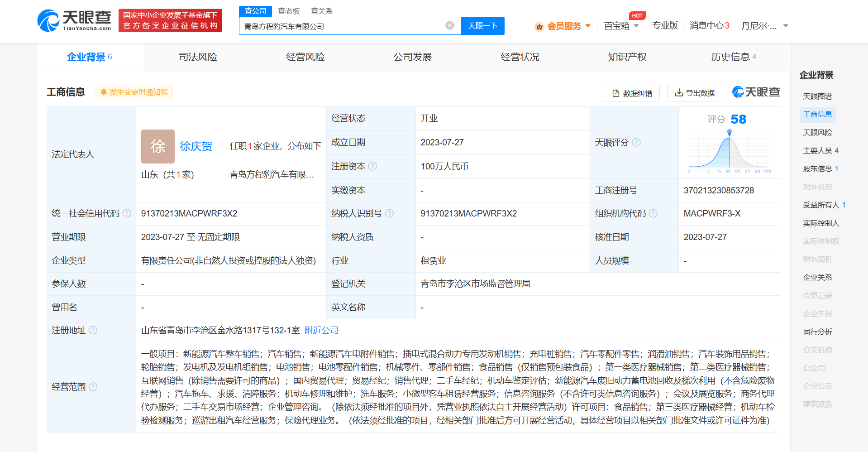Clear the search box with the X icon

tap(449, 25)
